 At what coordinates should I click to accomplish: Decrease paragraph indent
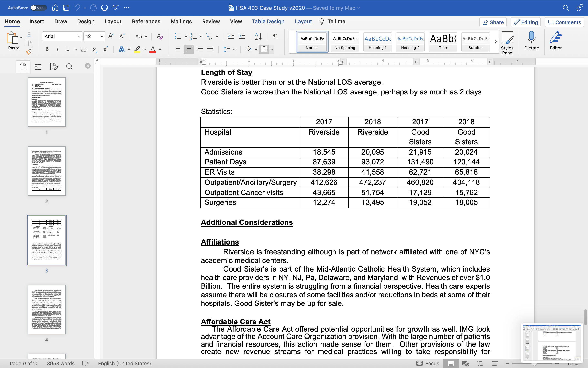tap(231, 36)
